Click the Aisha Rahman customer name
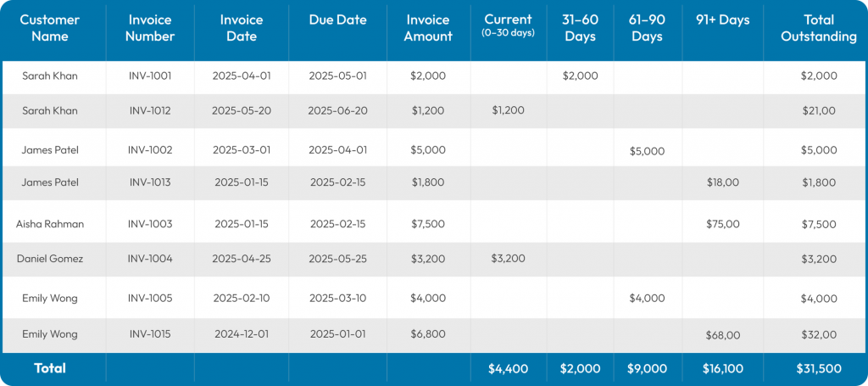The height and width of the screenshot is (386, 868). click(x=50, y=224)
